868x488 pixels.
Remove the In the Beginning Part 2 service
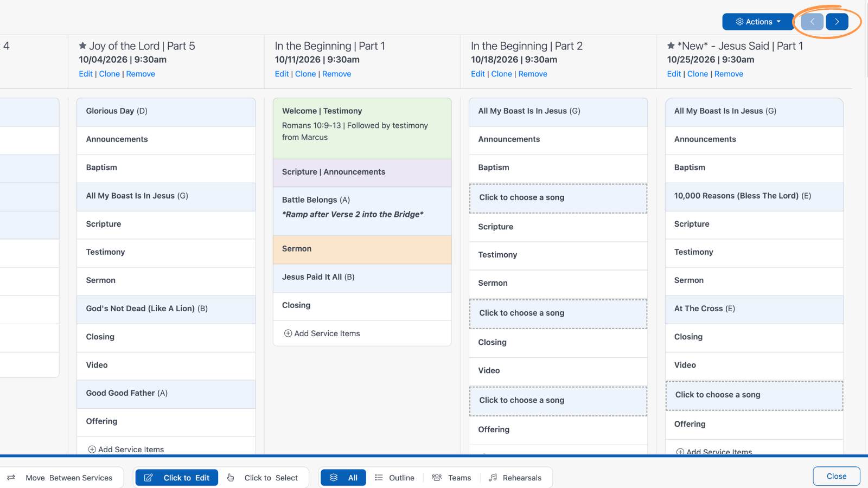[533, 74]
